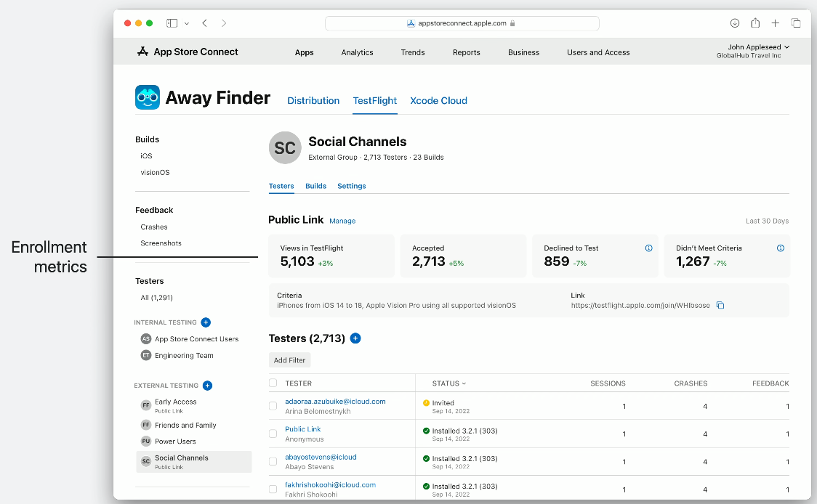Viewport: 817px width, 504px height.
Task: Select iOS under Builds
Action: coord(146,155)
